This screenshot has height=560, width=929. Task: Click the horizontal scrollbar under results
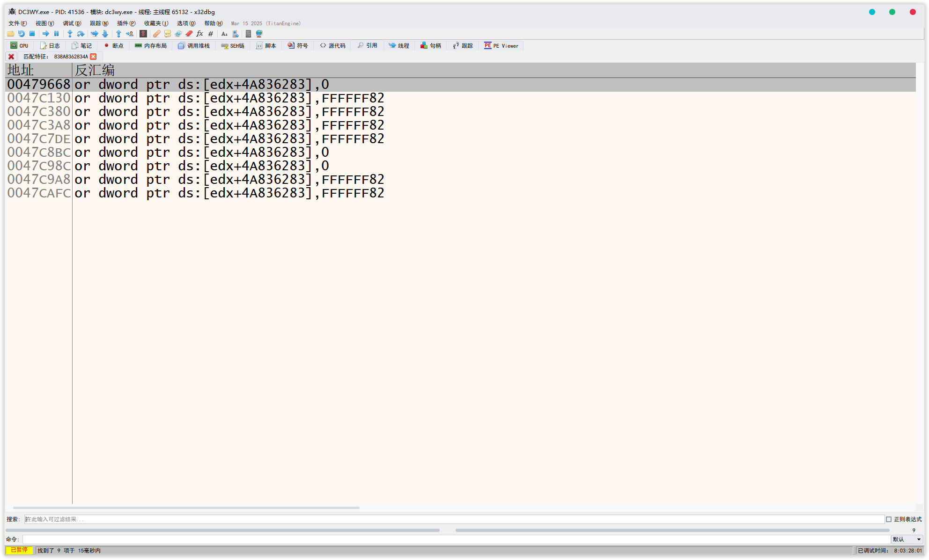pyautogui.click(x=186, y=508)
